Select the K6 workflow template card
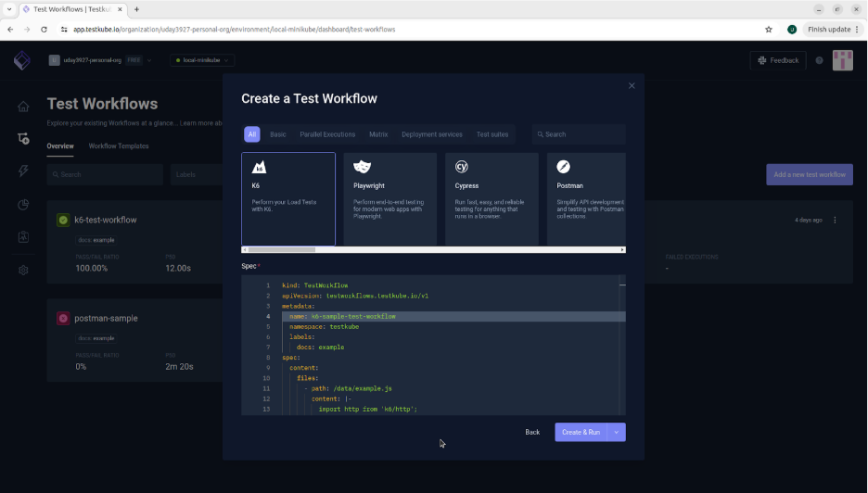Screen dimensions: 868x493 pos(288,198)
